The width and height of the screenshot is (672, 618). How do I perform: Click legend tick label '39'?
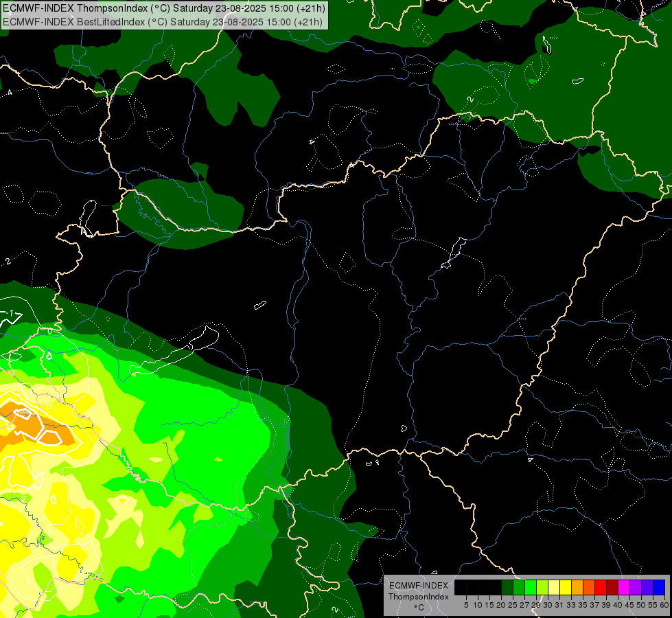coord(606,605)
